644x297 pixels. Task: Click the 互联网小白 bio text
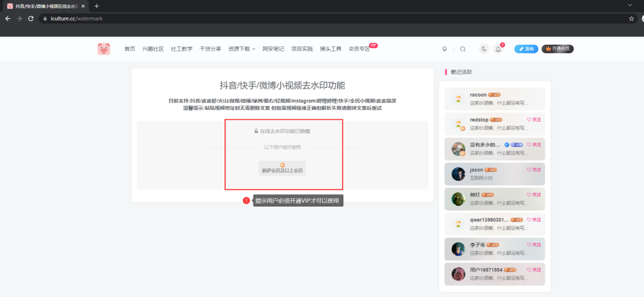click(x=481, y=178)
